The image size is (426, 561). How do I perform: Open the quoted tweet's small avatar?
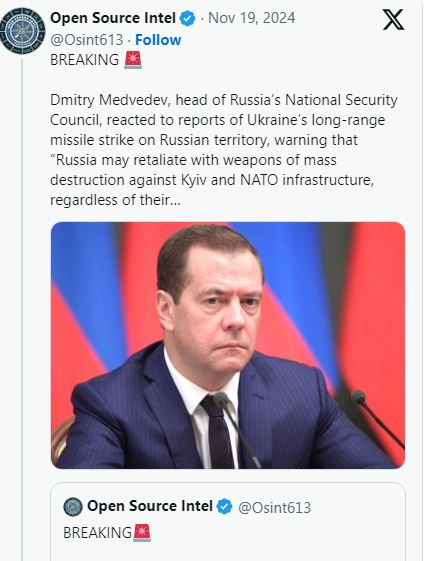coord(73,507)
